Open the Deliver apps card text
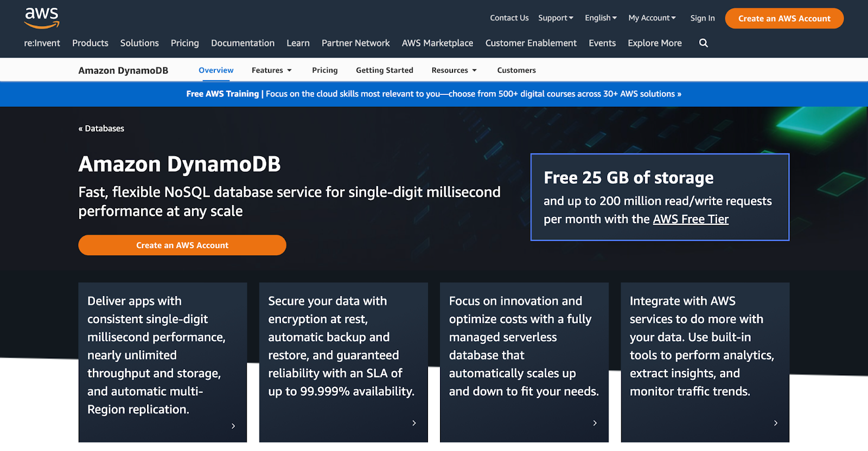The height and width of the screenshot is (451, 868). [156, 355]
